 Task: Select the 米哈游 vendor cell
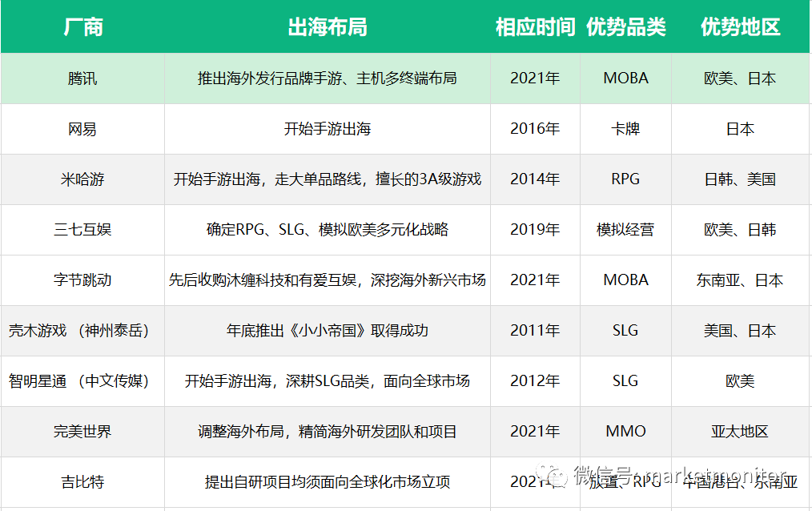tap(82, 179)
